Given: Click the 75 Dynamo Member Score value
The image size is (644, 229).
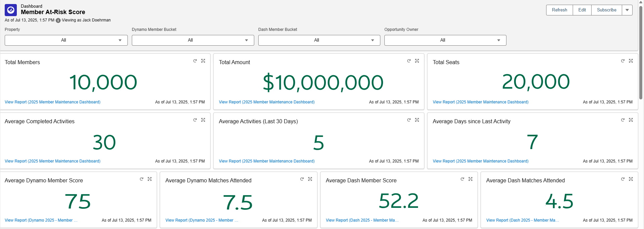Looking at the screenshot, I should tap(78, 201).
